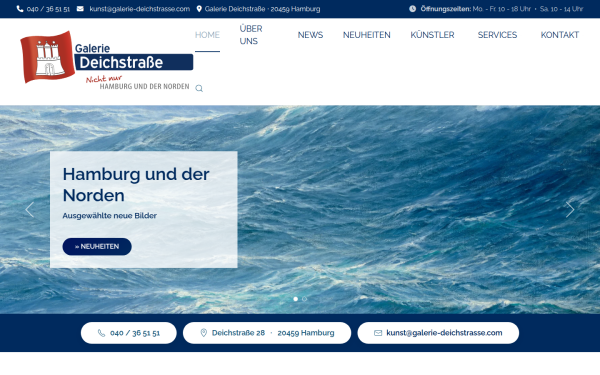Click the Hamburg und der Norden heading
This screenshot has width=600, height=375.
pos(136,185)
